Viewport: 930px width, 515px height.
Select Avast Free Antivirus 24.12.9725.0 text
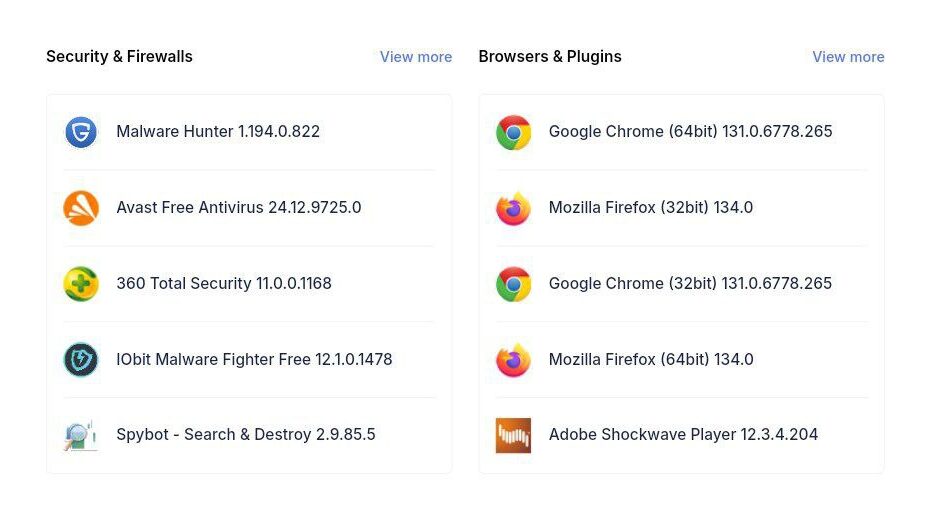pyautogui.click(x=238, y=207)
